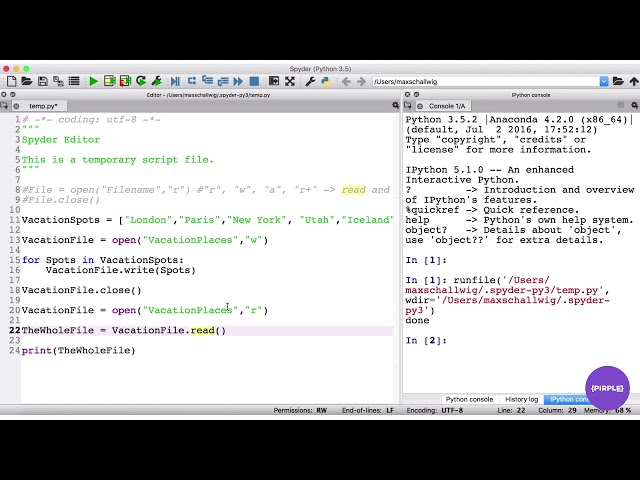
Task: Click the '#File.close()' comment line
Action: [61, 200]
